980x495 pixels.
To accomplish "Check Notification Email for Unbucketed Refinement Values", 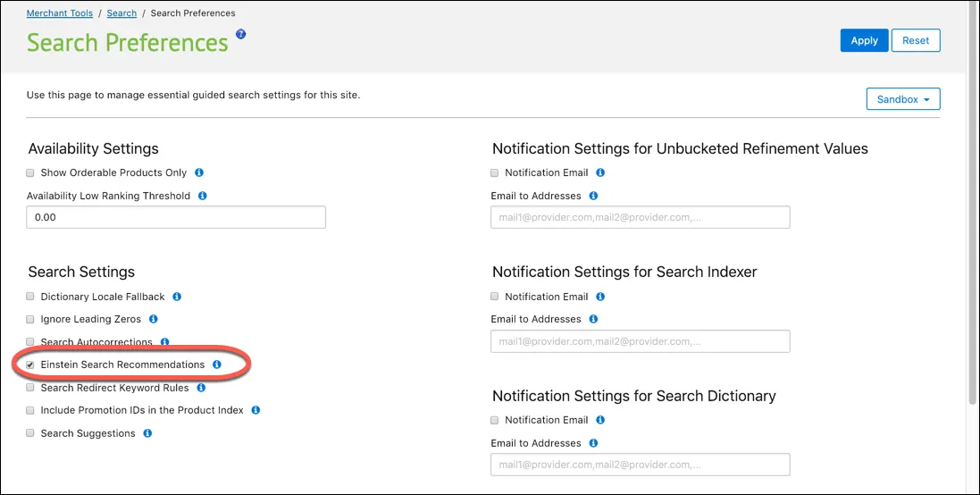I will [494, 173].
